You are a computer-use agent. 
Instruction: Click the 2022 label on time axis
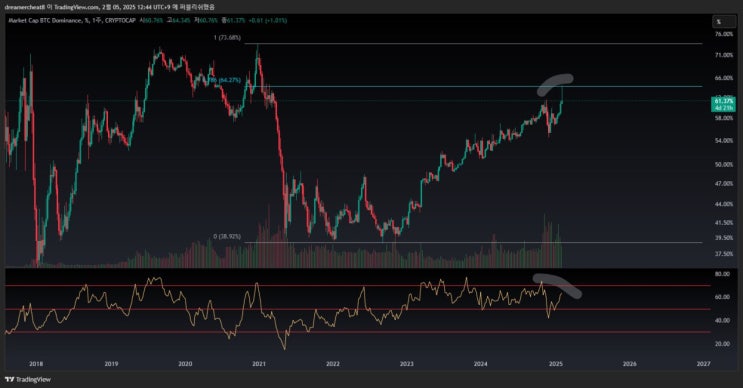pos(333,364)
